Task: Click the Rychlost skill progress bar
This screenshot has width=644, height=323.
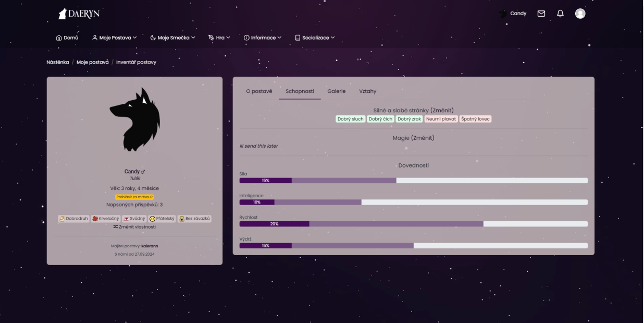Action: (413, 224)
